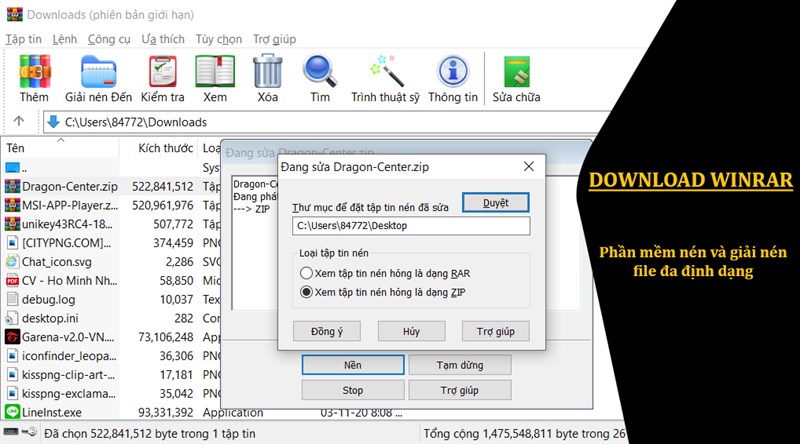800x444 pixels.
Task: Show Thông tin archive info
Action: 453,71
